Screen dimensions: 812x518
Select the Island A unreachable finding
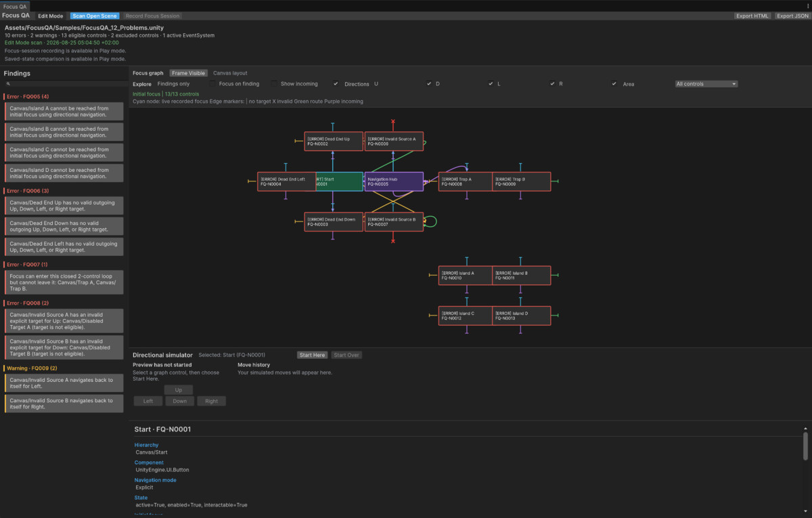pos(64,112)
